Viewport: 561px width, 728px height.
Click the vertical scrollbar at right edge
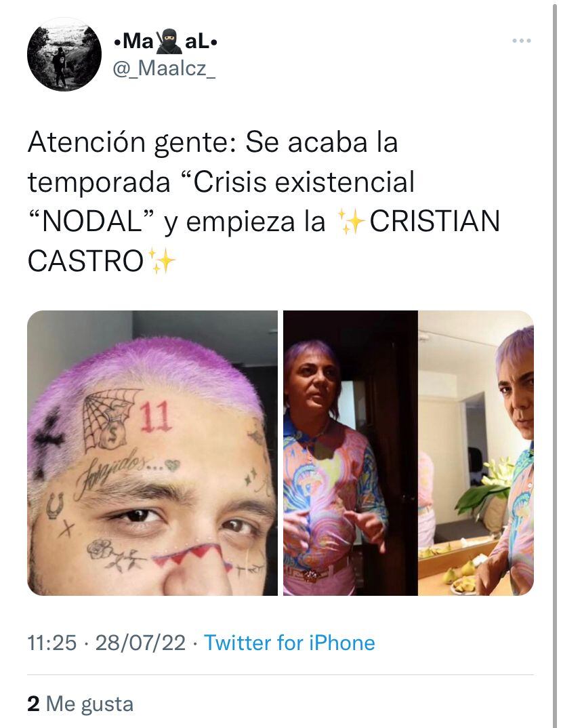pos(555,364)
